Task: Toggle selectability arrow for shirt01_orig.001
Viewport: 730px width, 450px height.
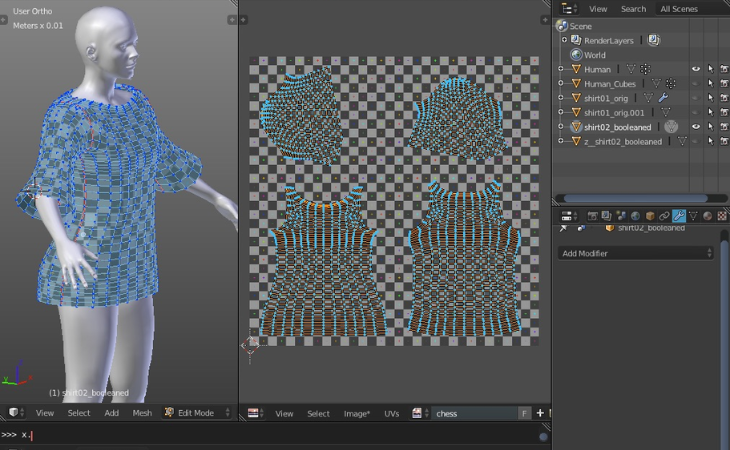Action: (710, 112)
